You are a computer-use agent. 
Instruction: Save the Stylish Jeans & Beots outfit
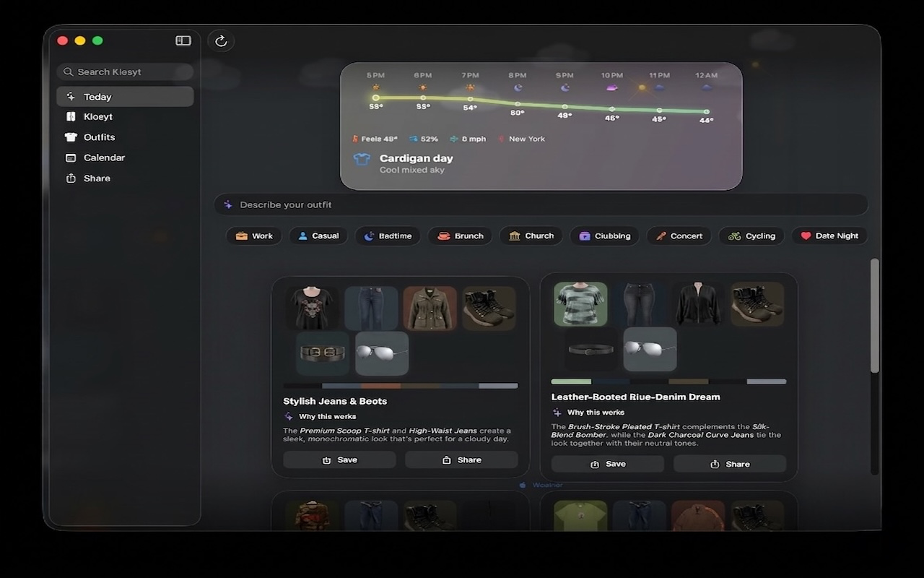pyautogui.click(x=339, y=460)
